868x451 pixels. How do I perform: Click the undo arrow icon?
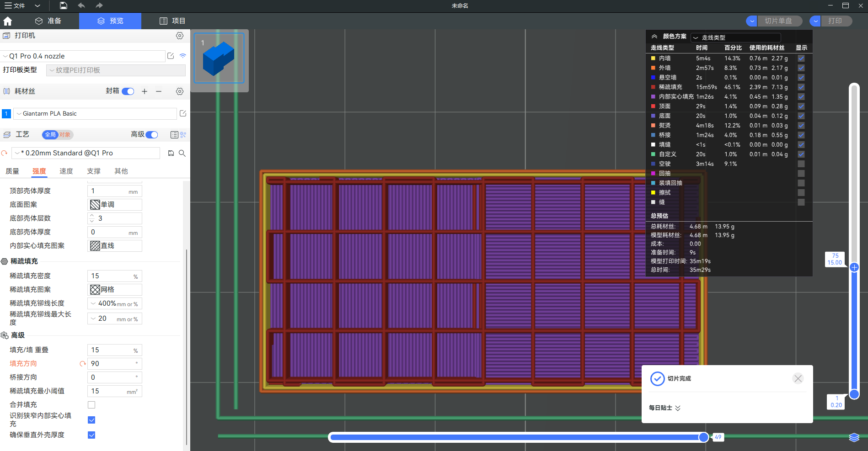(81, 5)
